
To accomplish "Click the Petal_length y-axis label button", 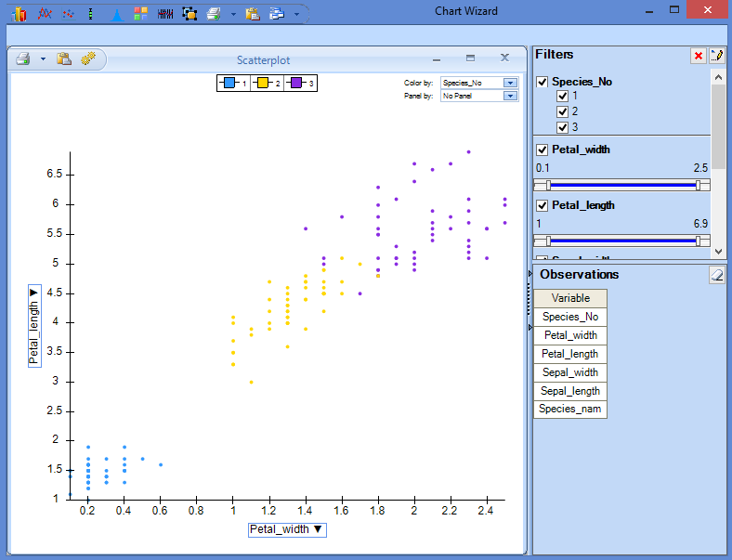I will [x=34, y=326].
